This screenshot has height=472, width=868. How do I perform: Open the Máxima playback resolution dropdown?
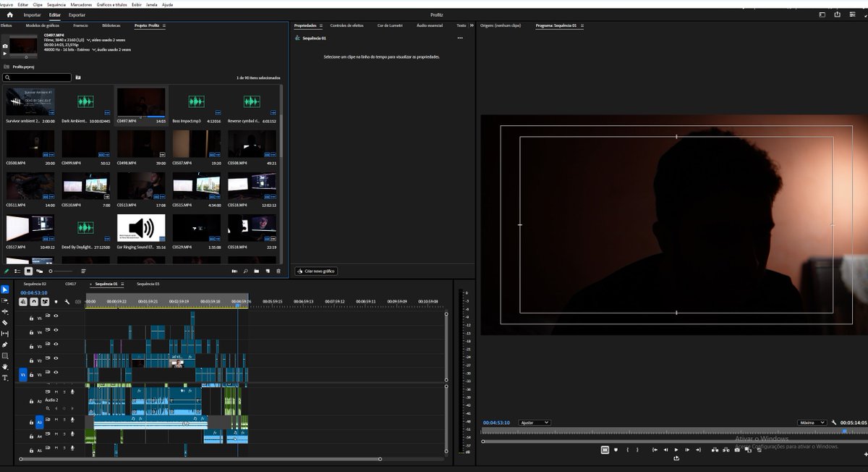(x=812, y=423)
